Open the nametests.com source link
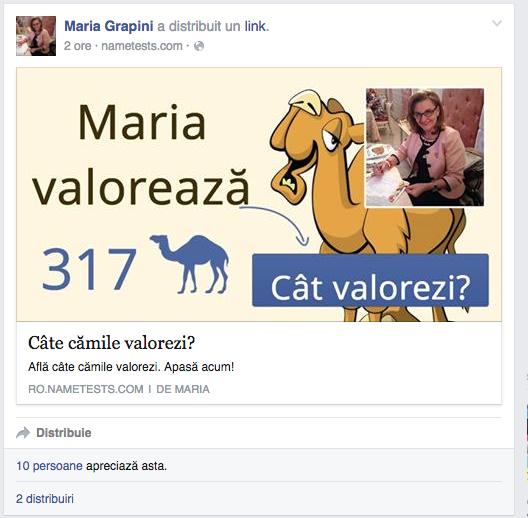Screen dimensions: 528x518 [142, 46]
